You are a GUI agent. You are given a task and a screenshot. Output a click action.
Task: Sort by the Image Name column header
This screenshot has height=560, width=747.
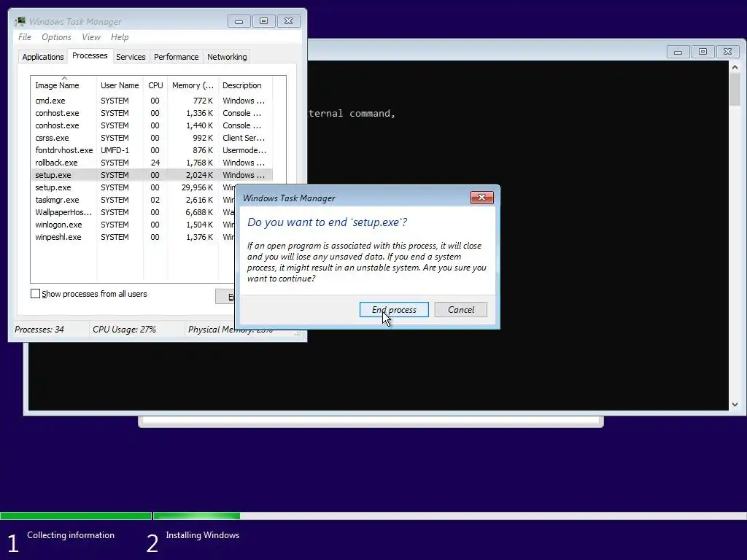tap(63, 85)
